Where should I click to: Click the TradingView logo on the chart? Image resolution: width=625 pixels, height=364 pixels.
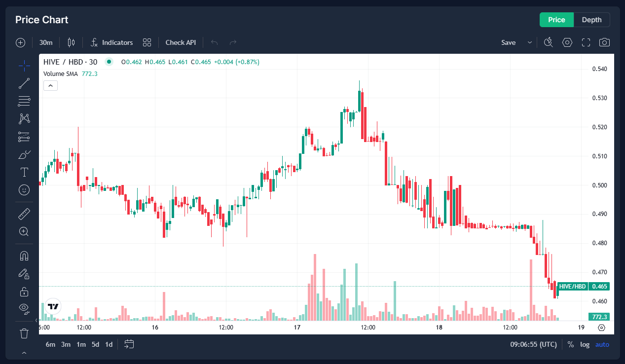53,306
